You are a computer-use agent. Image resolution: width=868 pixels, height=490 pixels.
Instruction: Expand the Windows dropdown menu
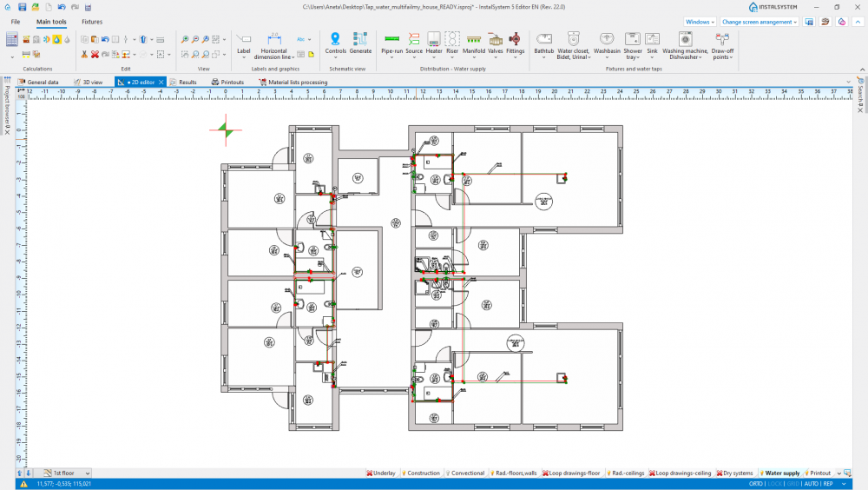pyautogui.click(x=700, y=21)
